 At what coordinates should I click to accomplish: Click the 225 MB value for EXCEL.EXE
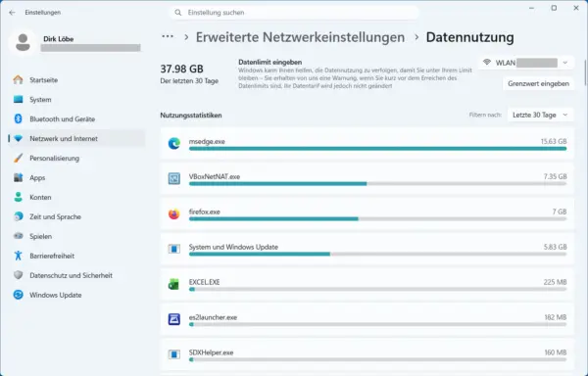click(x=555, y=282)
